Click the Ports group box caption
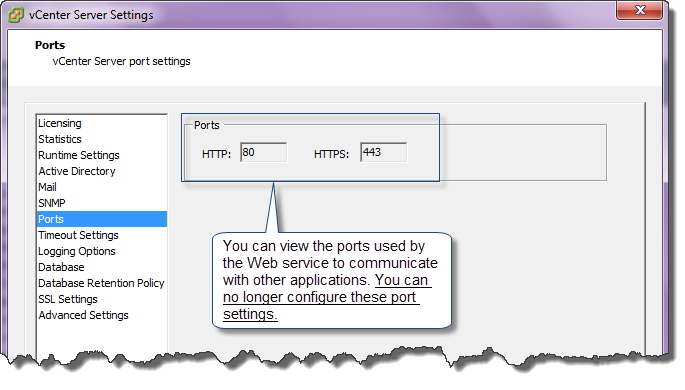685x390 pixels. pyautogui.click(x=207, y=125)
